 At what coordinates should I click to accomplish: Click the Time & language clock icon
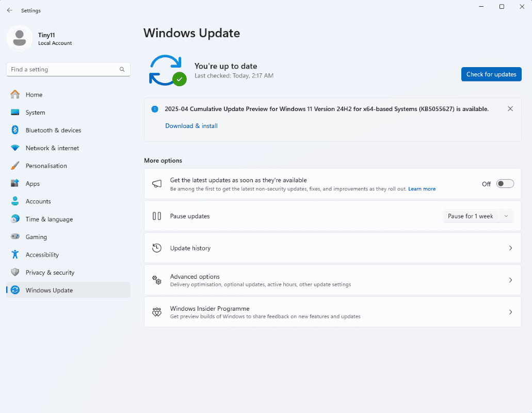pyautogui.click(x=15, y=219)
